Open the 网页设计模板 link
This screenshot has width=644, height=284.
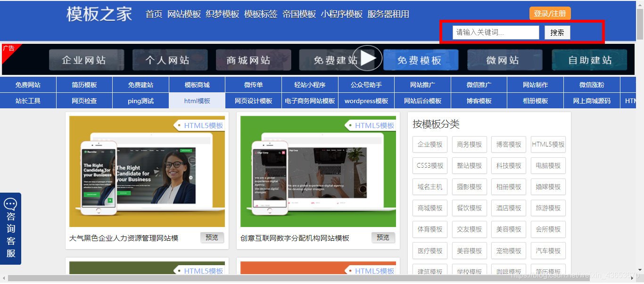[253, 101]
